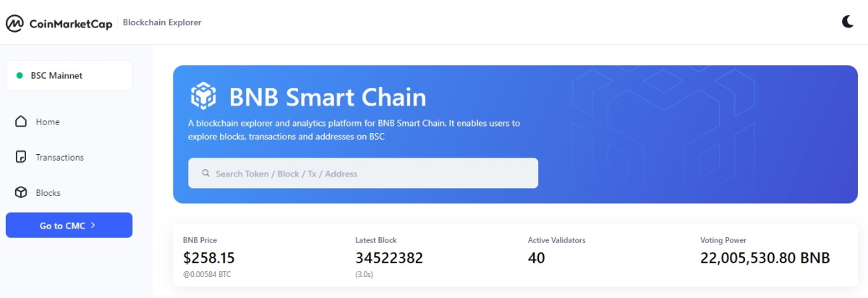Toggle dark mode with the moon icon
This screenshot has height=298, width=868.
[847, 22]
